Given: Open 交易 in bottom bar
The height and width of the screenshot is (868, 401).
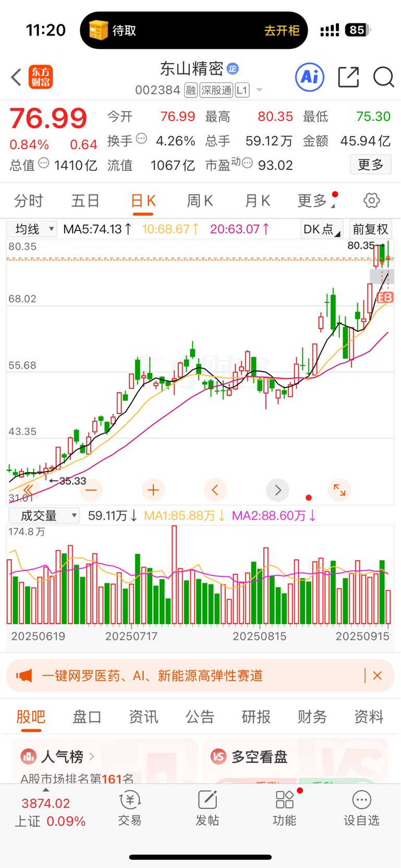Looking at the screenshot, I should 130,809.
